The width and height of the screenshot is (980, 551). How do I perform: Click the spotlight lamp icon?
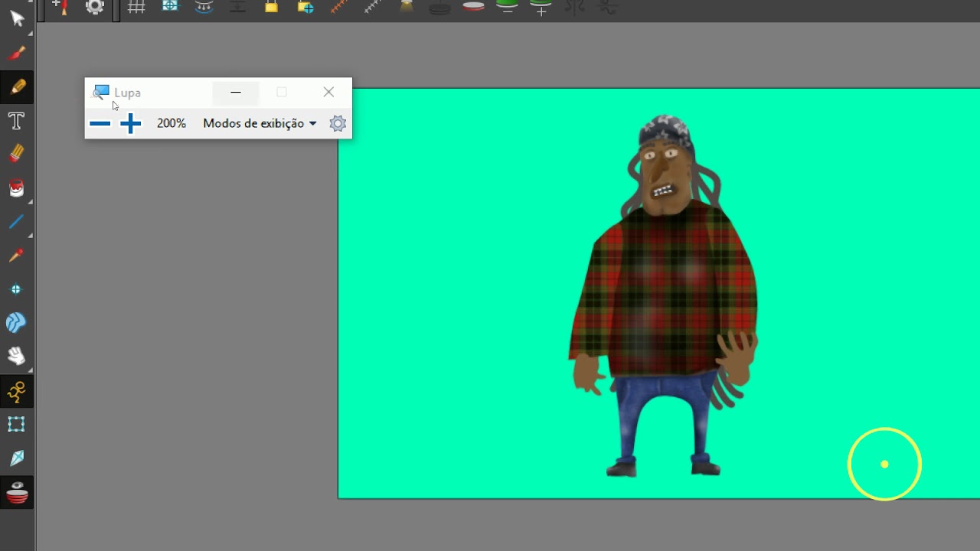pos(407,7)
